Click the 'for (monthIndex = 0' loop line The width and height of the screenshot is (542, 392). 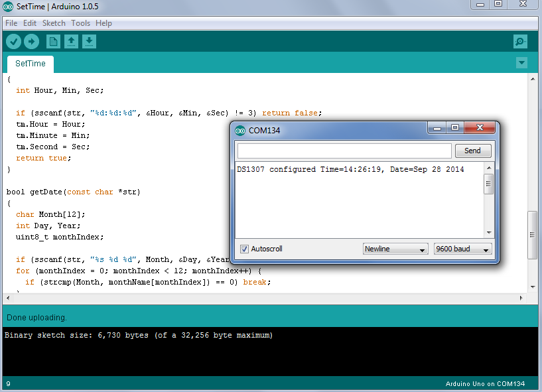coord(139,271)
